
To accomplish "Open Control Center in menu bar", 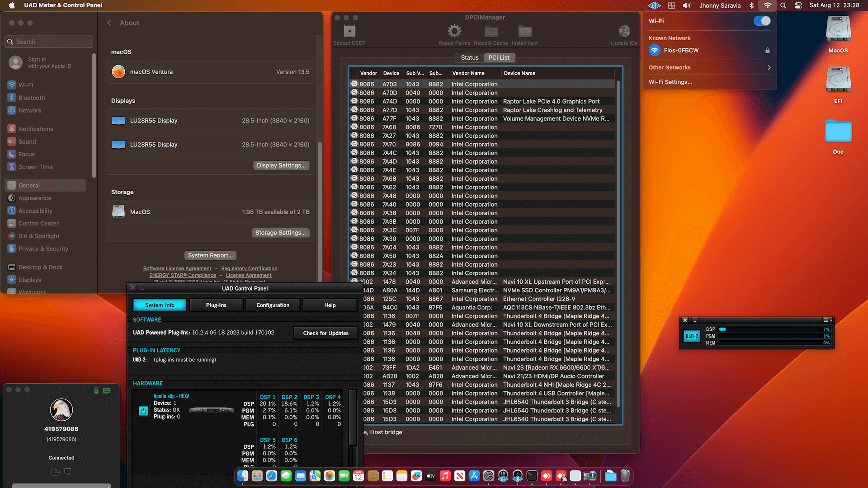I will click(x=798, y=5).
